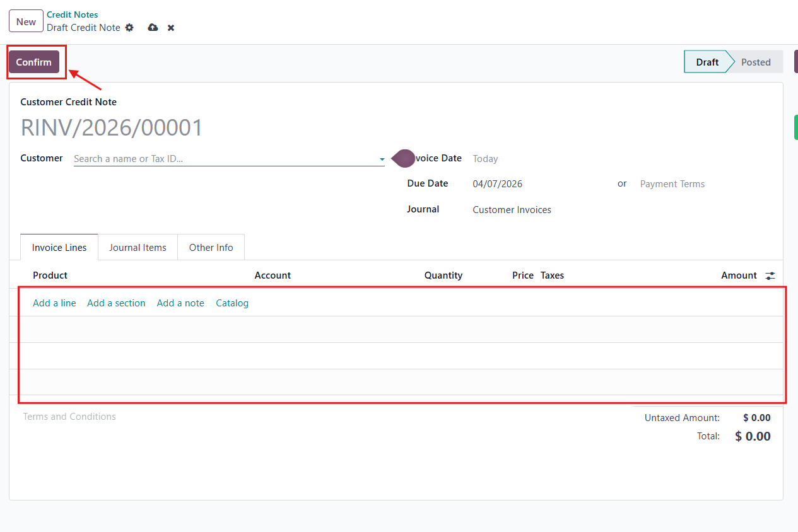Click the Customer search field
This screenshot has height=532, width=798.
click(x=224, y=159)
